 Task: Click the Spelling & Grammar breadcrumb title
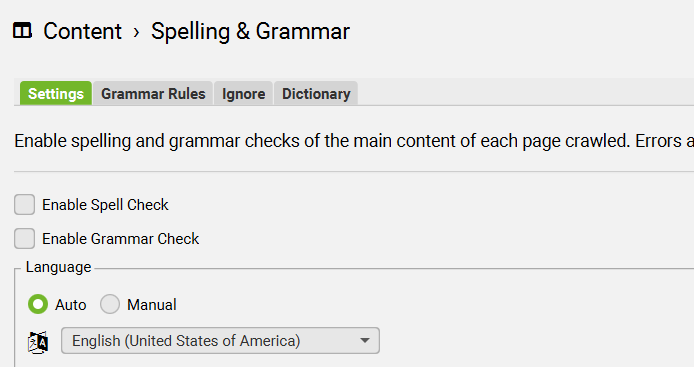250,32
